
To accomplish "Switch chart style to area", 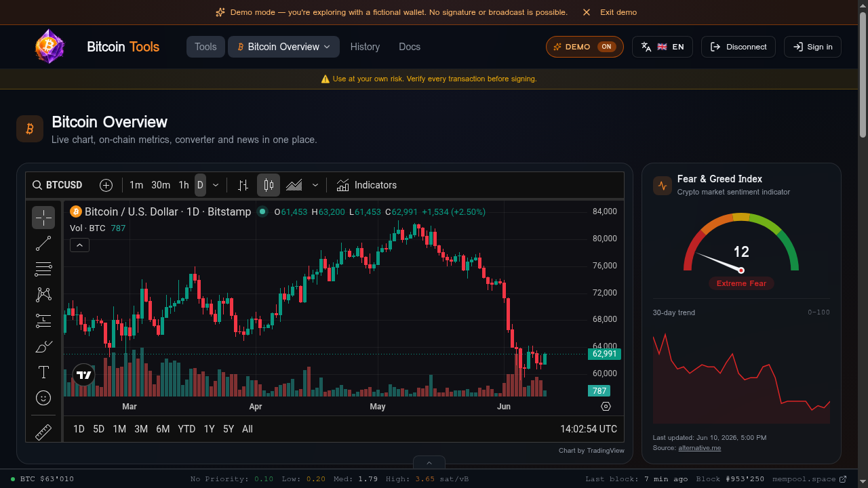I will click(x=294, y=185).
